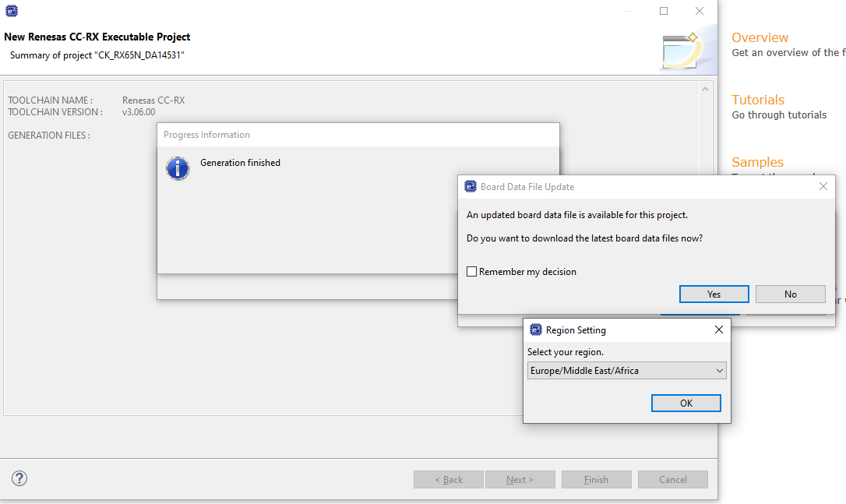Close the Board Data File Update dialog
This screenshot has width=846, height=504.
coord(823,186)
